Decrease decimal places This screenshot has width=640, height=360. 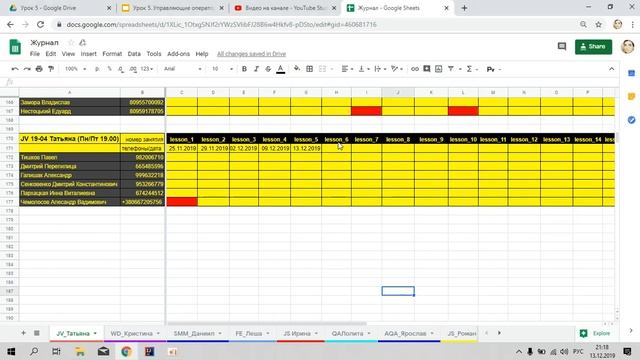coord(121,69)
